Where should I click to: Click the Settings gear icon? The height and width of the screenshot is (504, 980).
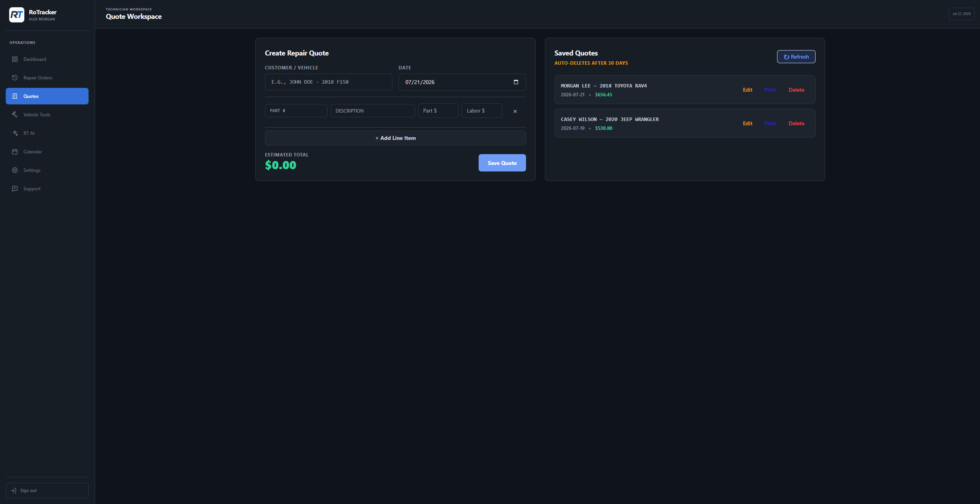tap(15, 170)
